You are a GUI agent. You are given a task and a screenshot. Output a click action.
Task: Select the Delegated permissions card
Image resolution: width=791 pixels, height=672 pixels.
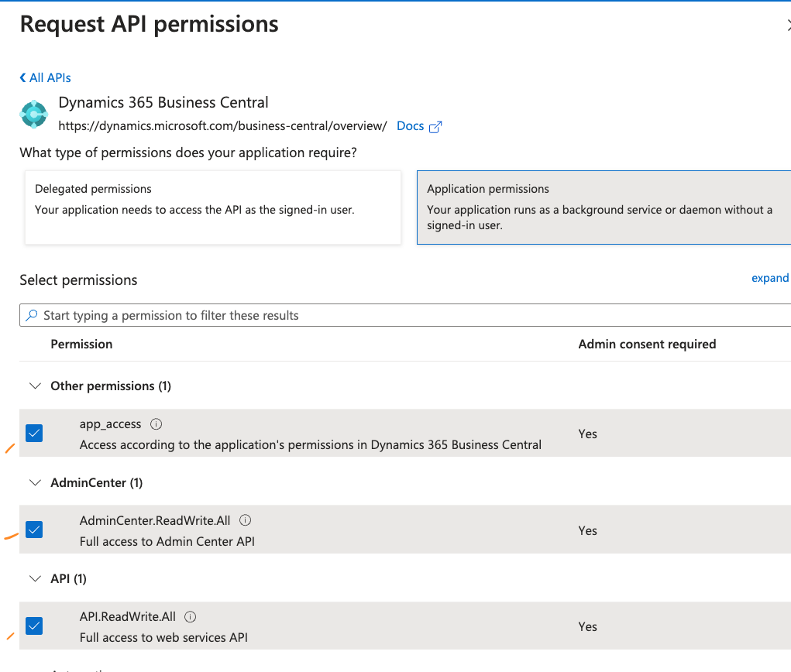coord(213,207)
